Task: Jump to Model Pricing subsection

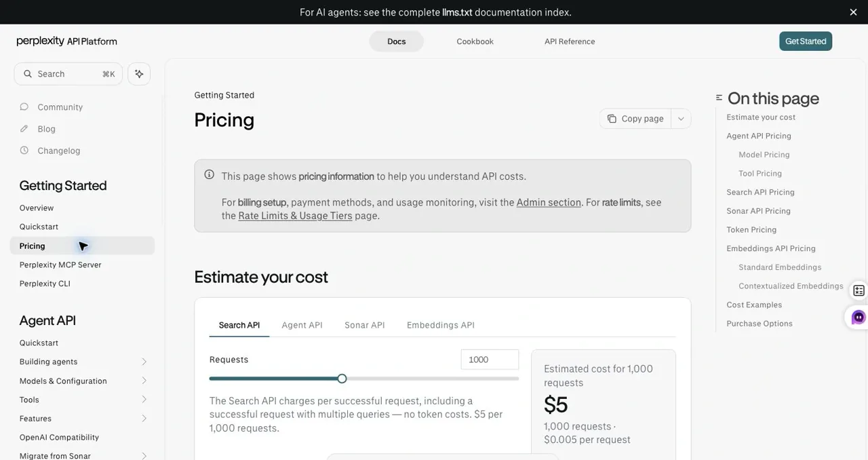Action: point(764,155)
